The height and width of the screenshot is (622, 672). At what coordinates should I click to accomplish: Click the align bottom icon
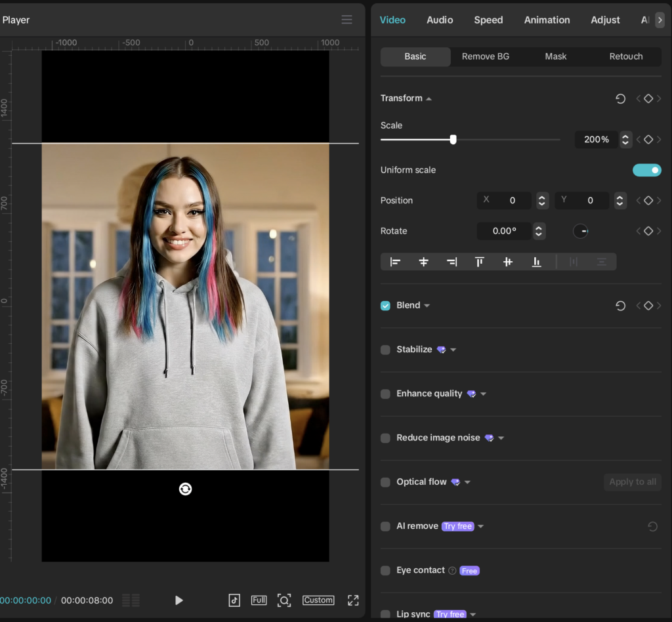[536, 262]
